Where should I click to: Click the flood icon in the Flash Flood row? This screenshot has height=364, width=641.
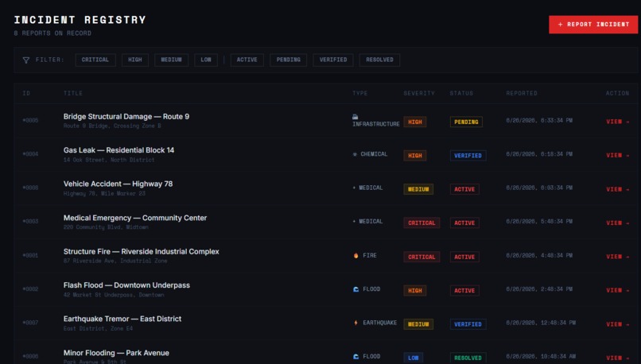[x=355, y=289]
